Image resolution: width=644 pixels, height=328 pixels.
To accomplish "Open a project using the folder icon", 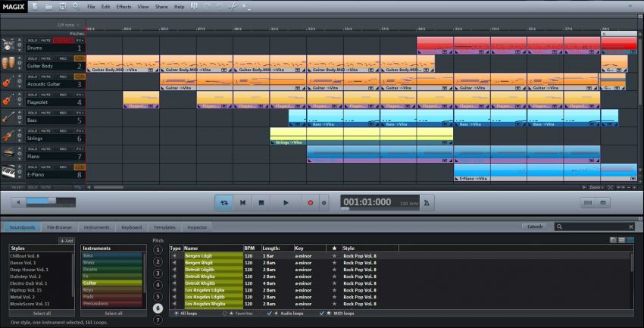I will coord(48,6).
